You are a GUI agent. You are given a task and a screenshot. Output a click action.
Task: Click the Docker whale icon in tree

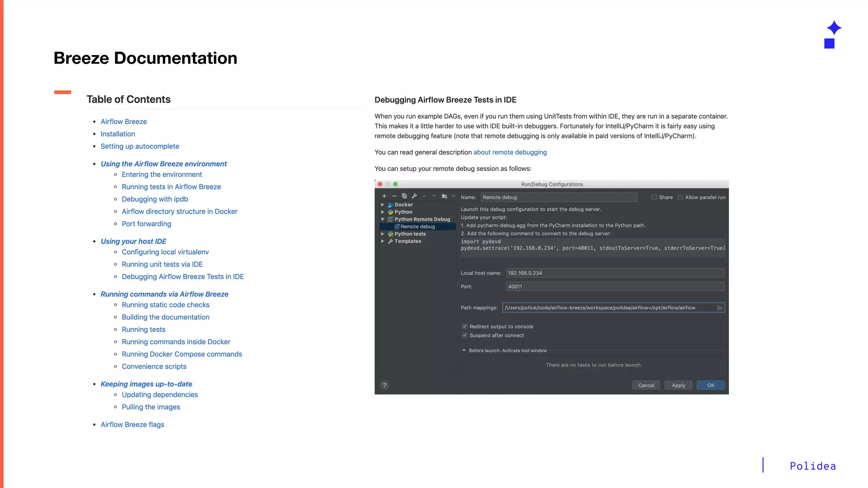pyautogui.click(x=390, y=205)
